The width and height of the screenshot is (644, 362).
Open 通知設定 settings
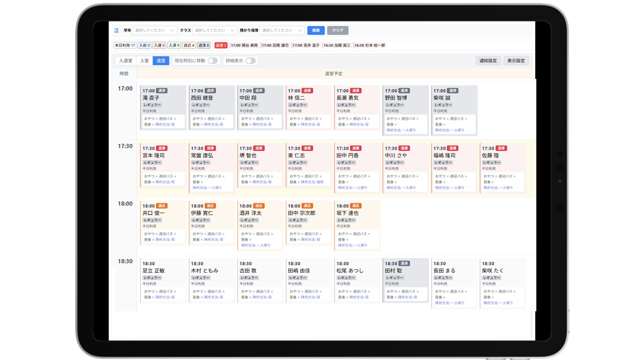488,61
